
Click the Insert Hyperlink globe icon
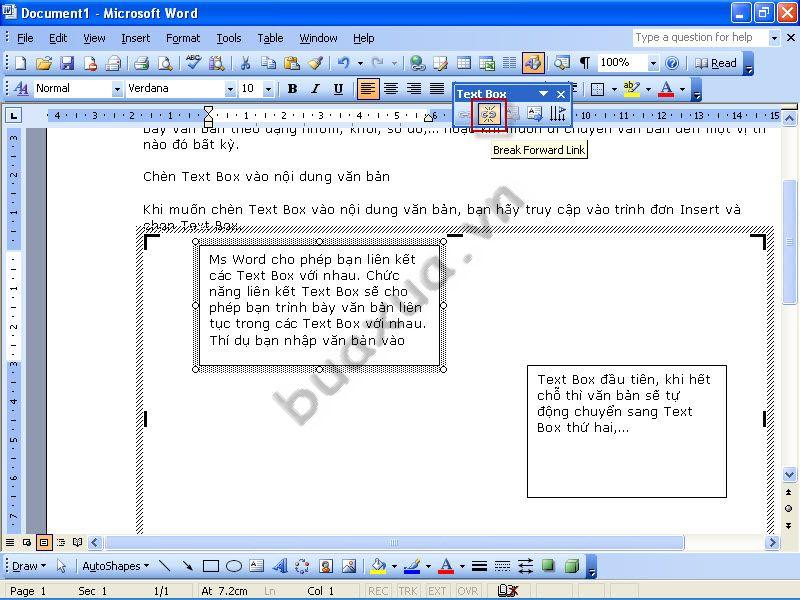(x=418, y=63)
